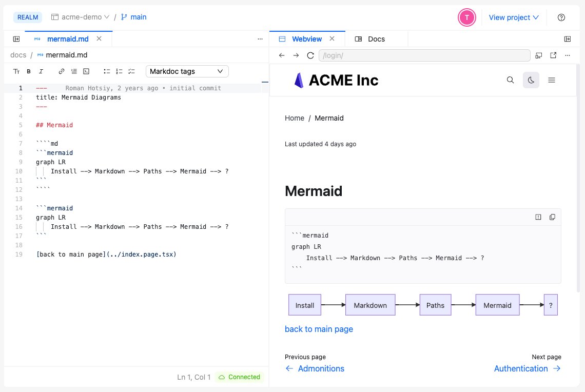Image resolution: width=585 pixels, height=392 pixels.
Task: Toggle dark mode on ACME page
Action: click(531, 80)
